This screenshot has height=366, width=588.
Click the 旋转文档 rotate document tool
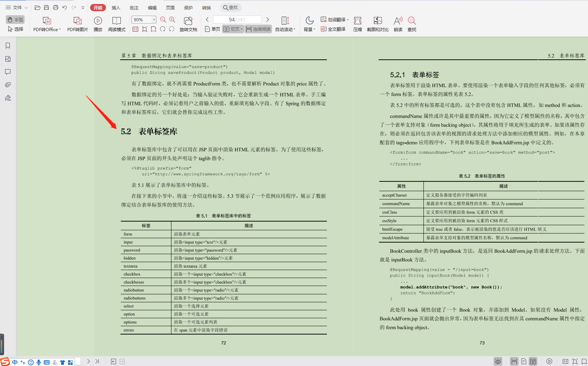188,24
